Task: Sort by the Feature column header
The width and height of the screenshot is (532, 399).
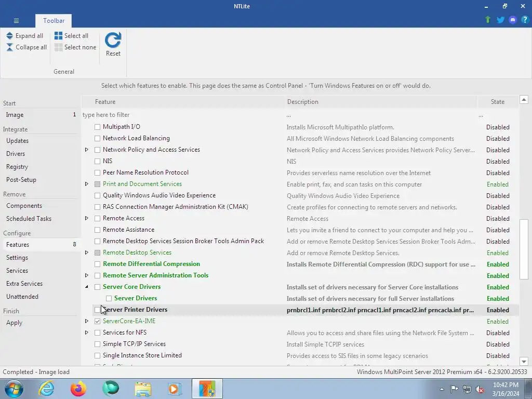Action: pyautogui.click(x=183, y=102)
